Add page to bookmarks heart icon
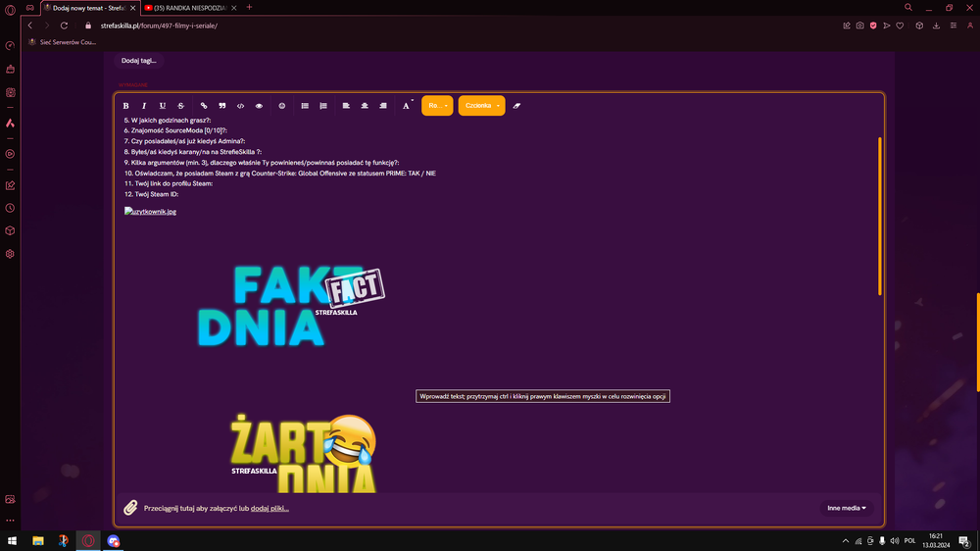Viewport: 980px width, 551px height. (x=900, y=25)
